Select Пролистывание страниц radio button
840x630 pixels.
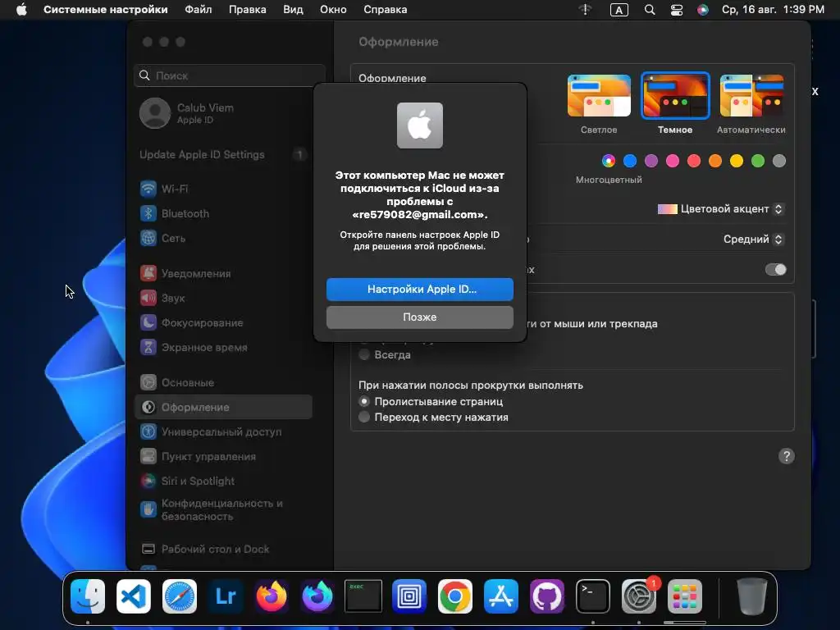click(x=364, y=401)
